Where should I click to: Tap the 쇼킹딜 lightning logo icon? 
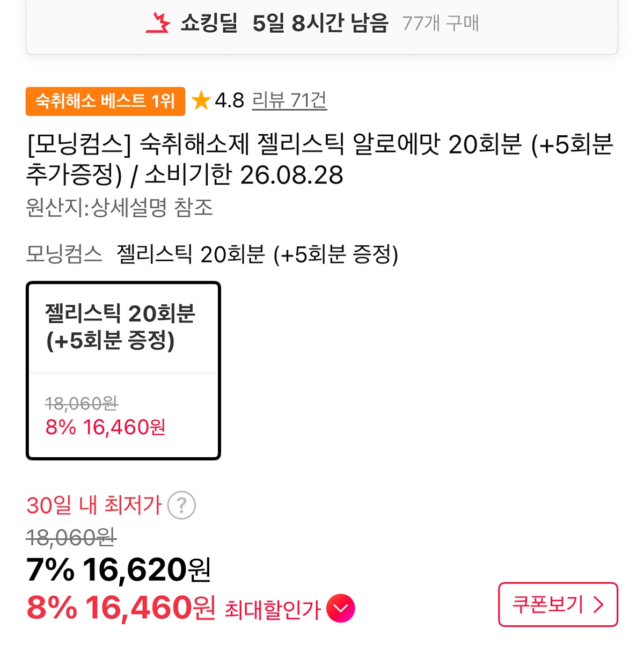click(158, 23)
